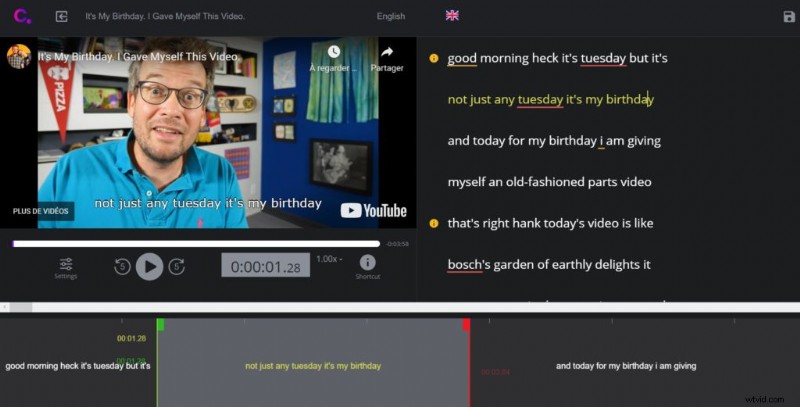The width and height of the screenshot is (800, 407).
Task: Click the underlined word 'bosch's'
Action: tap(465, 265)
